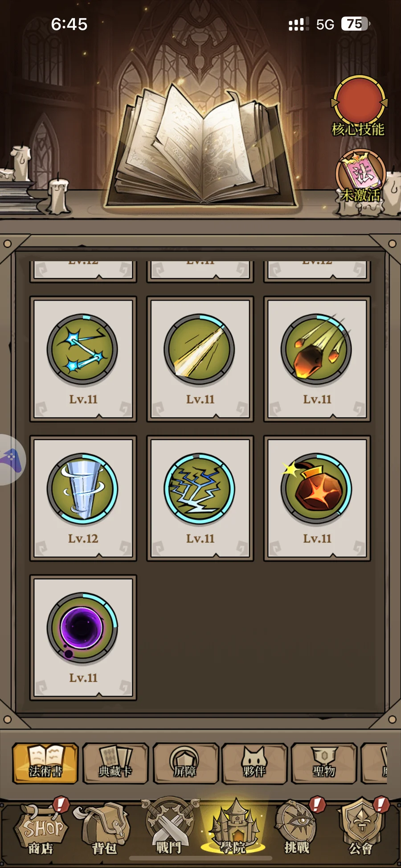This screenshot has width=401, height=868.
Task: Open the light beam spell card
Action: (x=200, y=359)
